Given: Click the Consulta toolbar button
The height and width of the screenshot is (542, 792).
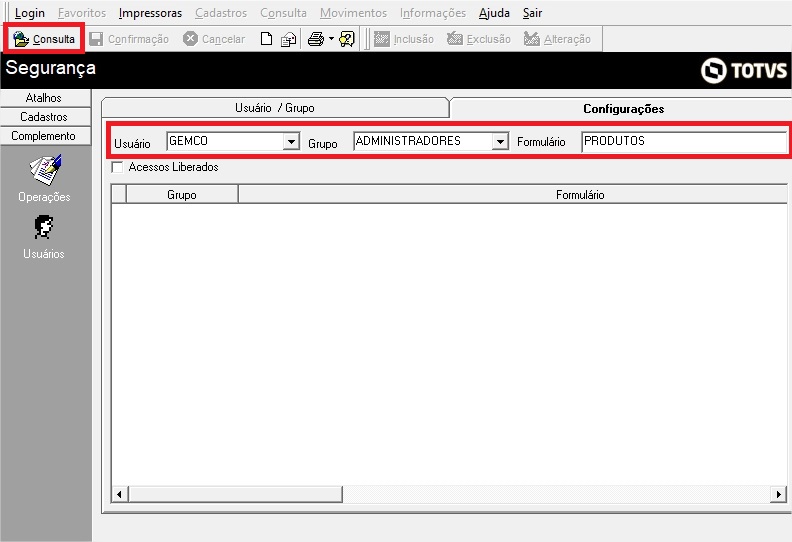Looking at the screenshot, I should pyautogui.click(x=44, y=39).
